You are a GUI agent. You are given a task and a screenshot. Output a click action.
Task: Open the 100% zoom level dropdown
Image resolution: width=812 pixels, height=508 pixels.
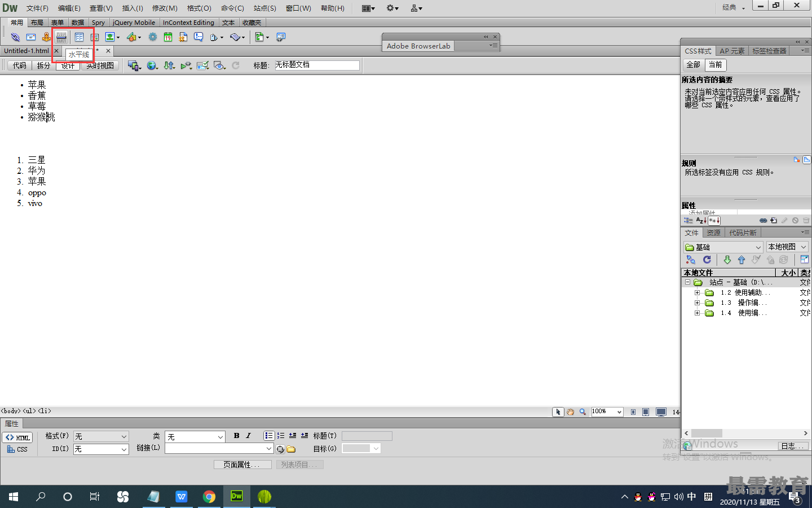(x=607, y=412)
